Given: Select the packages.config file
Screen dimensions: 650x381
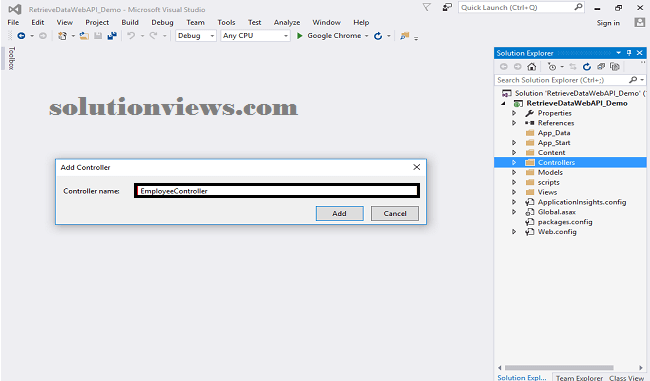Looking at the screenshot, I should click(565, 222).
